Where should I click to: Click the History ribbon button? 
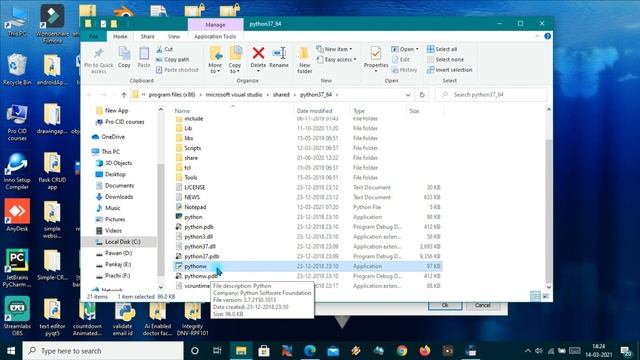(x=404, y=70)
